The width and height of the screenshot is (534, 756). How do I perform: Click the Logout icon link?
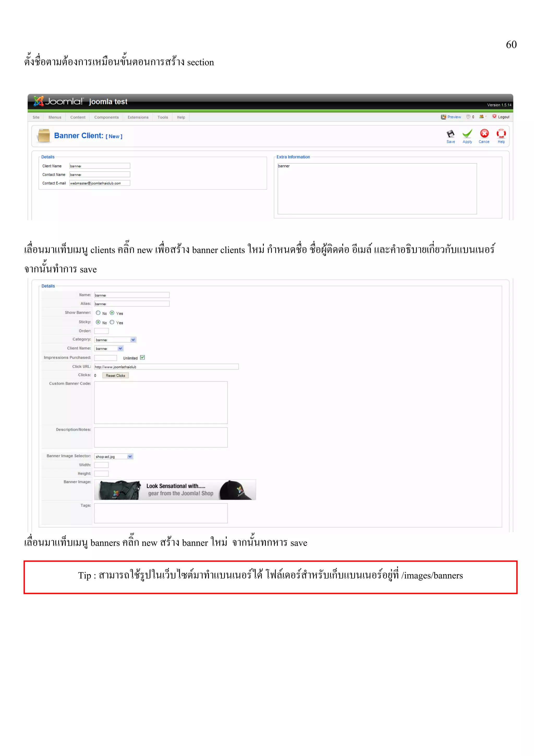[500, 117]
